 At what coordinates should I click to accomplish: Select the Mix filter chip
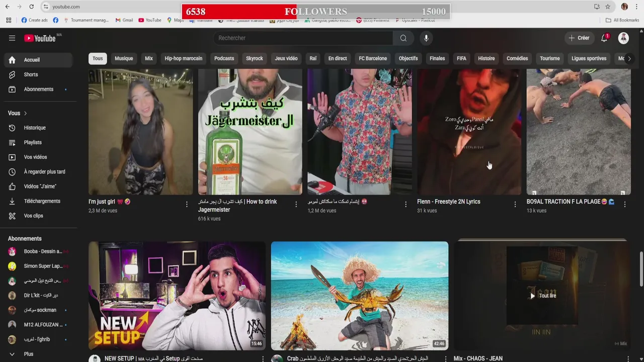click(x=149, y=58)
